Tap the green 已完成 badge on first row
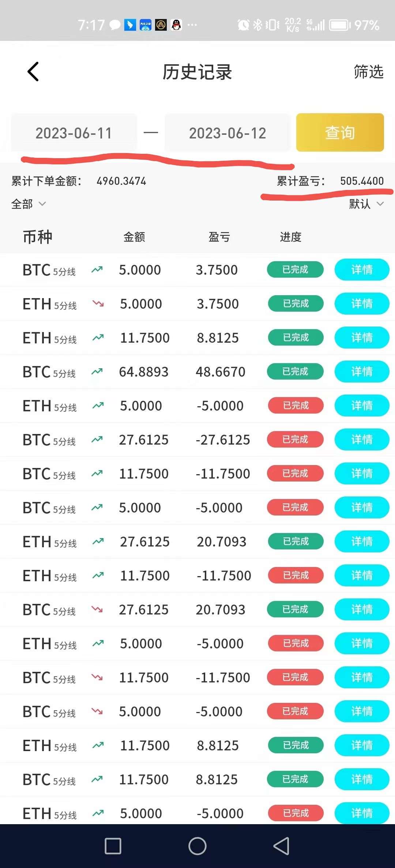Image resolution: width=395 pixels, height=868 pixels. point(295,270)
